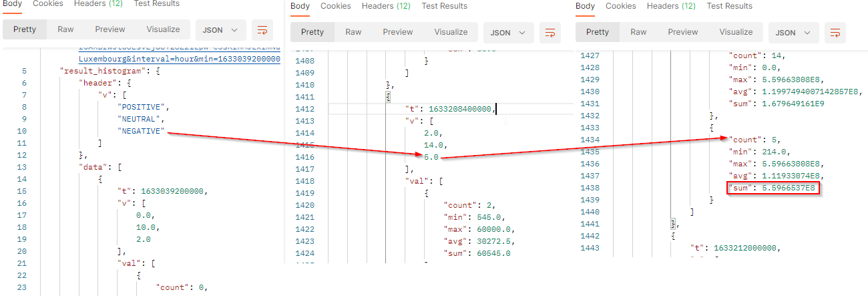Select Body tab in right panel
Image resolution: width=868 pixels, height=296 pixels.
click(x=585, y=6)
